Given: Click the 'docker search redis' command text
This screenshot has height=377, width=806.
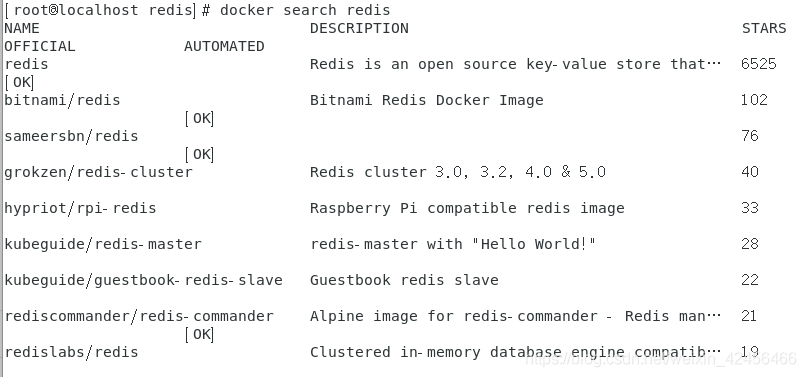Looking at the screenshot, I should [305, 10].
